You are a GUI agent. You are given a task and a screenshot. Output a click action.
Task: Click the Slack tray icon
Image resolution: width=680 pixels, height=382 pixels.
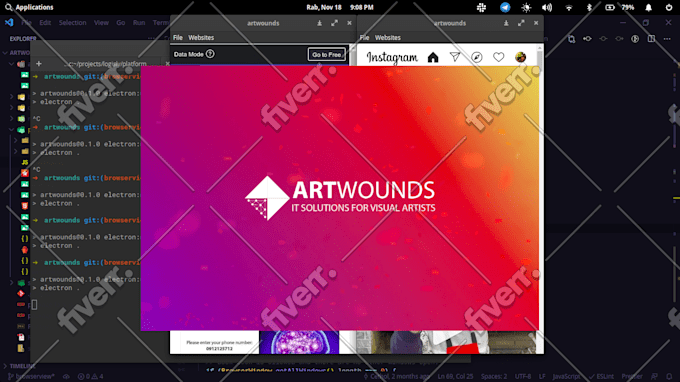481,7
